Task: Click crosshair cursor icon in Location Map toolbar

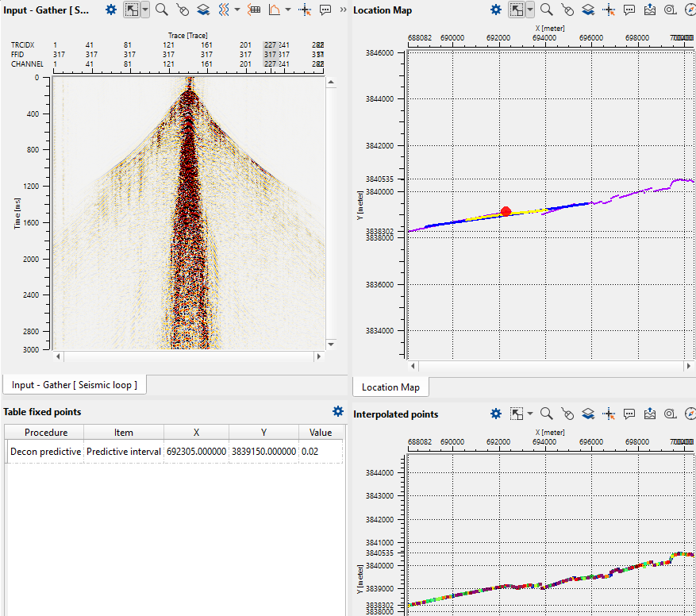Action: point(609,10)
